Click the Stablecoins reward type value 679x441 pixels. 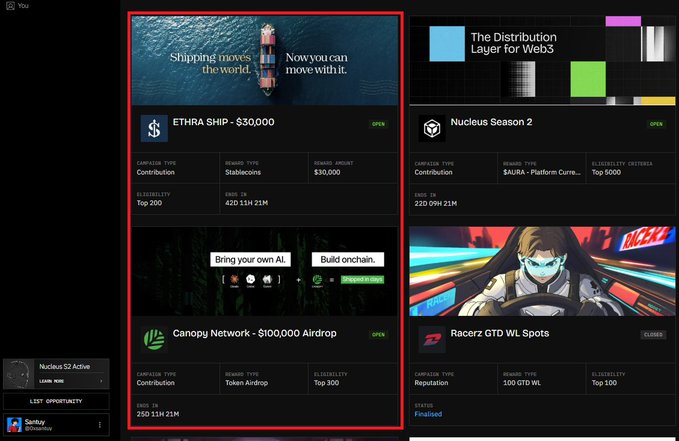[243, 172]
